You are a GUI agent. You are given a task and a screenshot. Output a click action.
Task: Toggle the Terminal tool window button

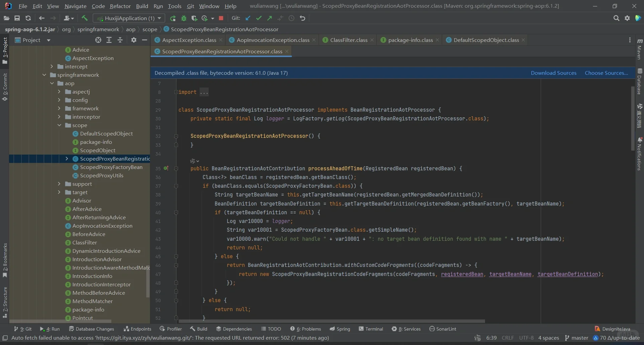[x=371, y=329]
